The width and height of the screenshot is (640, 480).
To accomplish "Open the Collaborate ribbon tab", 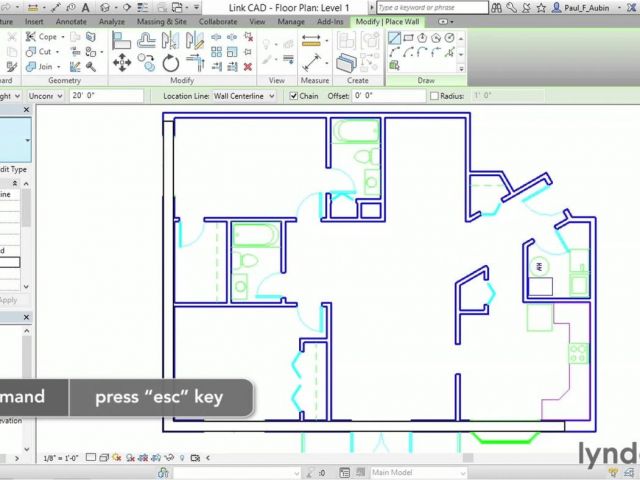I will point(218,20).
